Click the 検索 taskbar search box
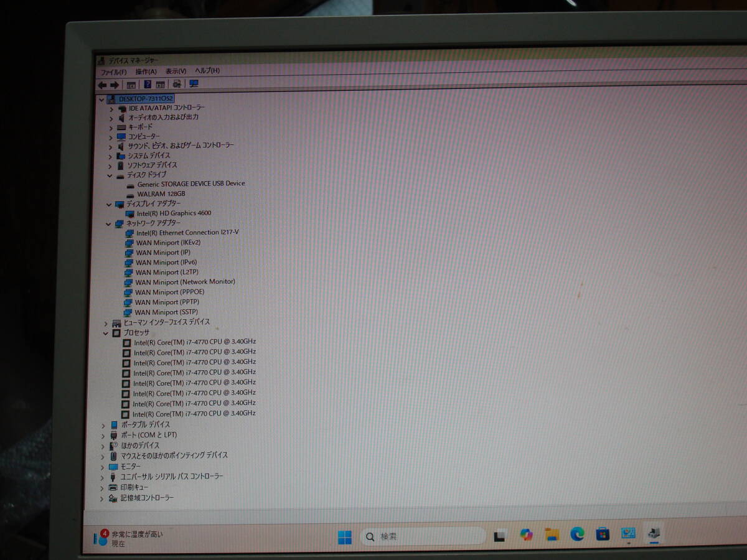The image size is (747, 560). click(x=423, y=536)
